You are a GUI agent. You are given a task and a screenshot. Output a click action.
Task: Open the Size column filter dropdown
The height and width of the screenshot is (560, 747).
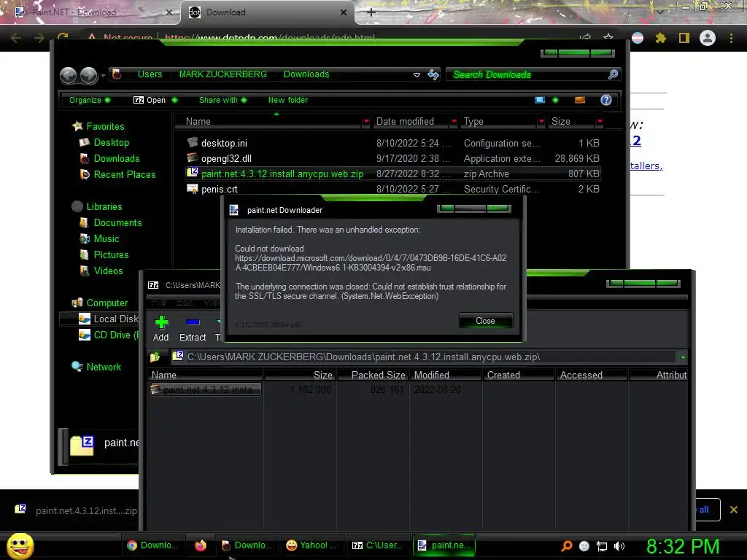pos(600,122)
